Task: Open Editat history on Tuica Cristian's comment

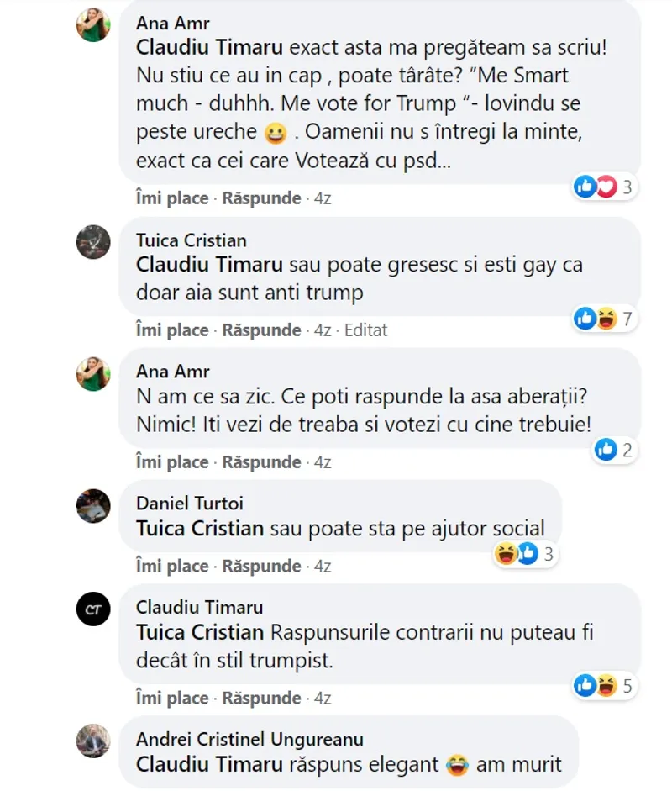Action: tap(365, 330)
